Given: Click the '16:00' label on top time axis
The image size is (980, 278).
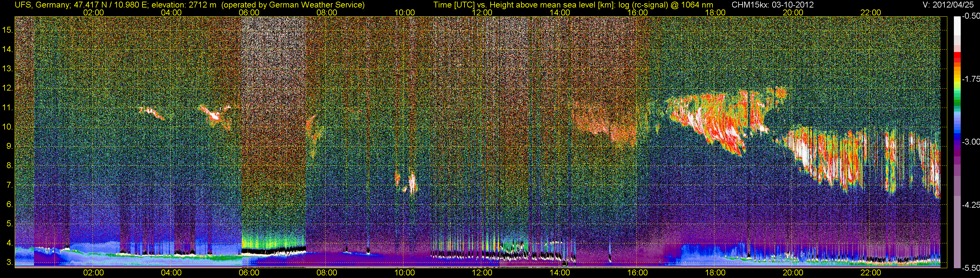Looking at the screenshot, I should point(638,12).
